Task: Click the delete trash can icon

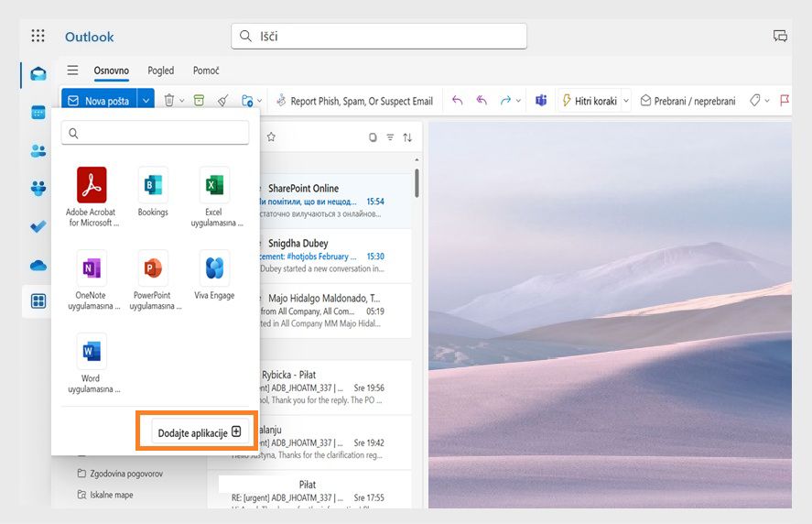Action: 168,101
